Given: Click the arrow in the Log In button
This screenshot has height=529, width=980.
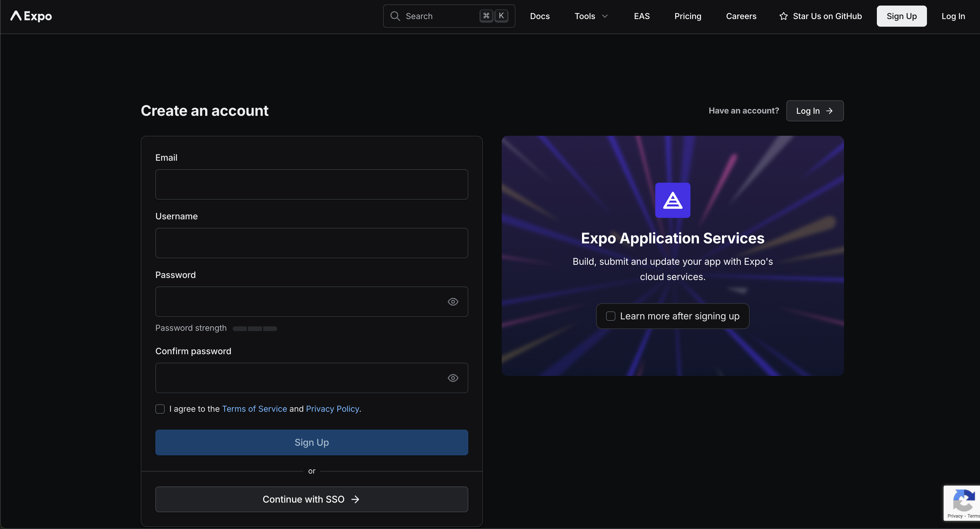Looking at the screenshot, I should (830, 111).
